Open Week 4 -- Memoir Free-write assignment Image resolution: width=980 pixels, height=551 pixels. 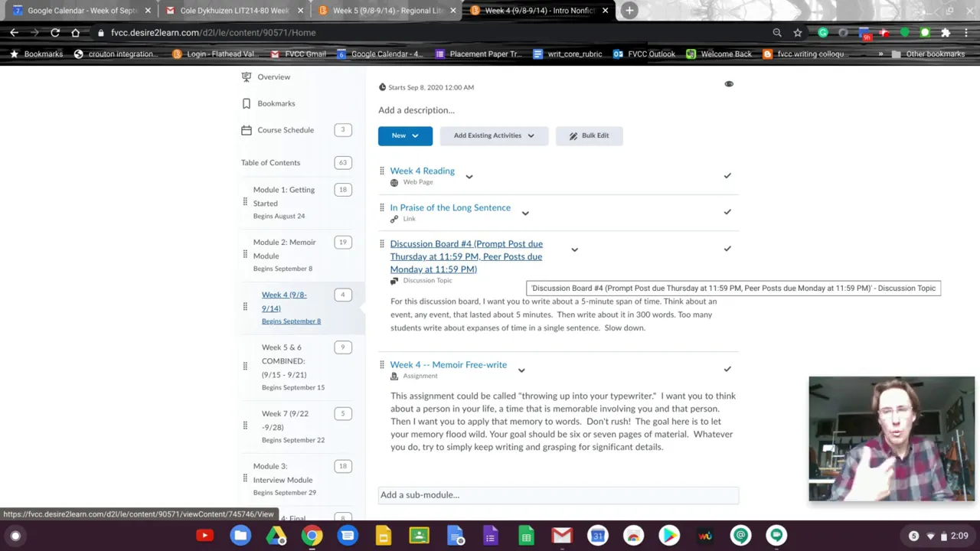448,365
